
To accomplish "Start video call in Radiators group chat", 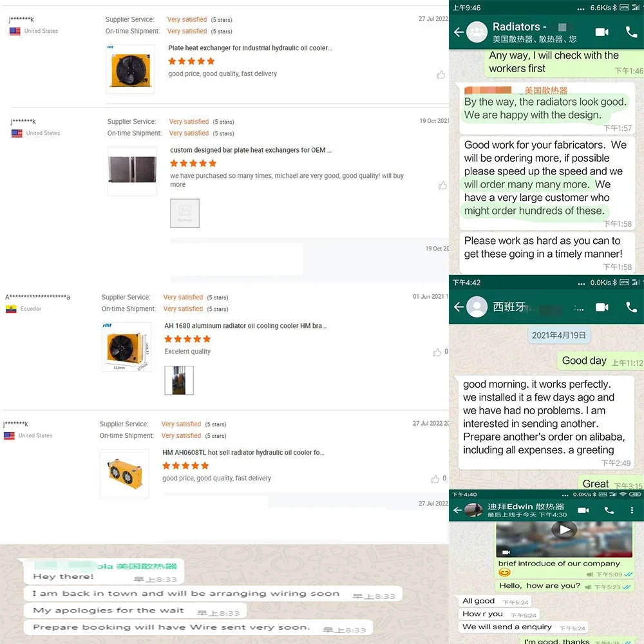I will point(601,32).
